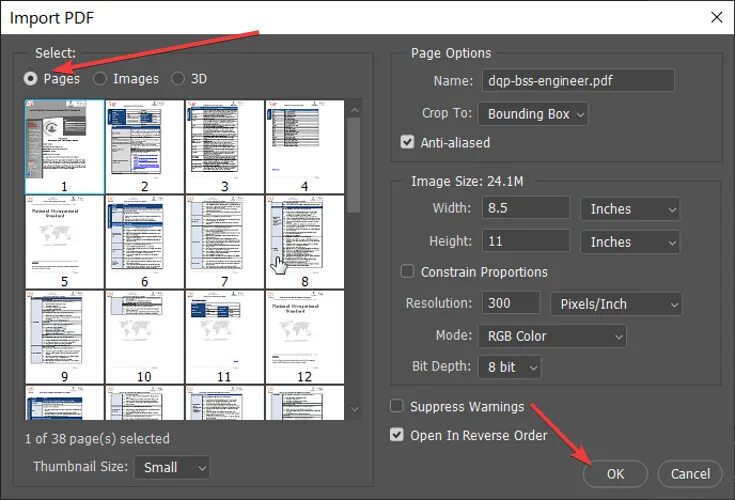The width and height of the screenshot is (735, 500).
Task: Open the Width units Inches dropdown
Action: pyautogui.click(x=630, y=209)
